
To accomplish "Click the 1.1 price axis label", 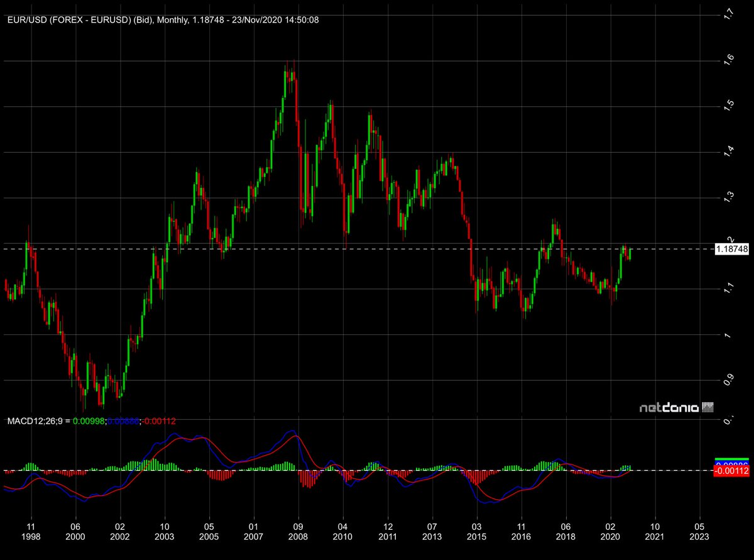I will click(x=729, y=289).
